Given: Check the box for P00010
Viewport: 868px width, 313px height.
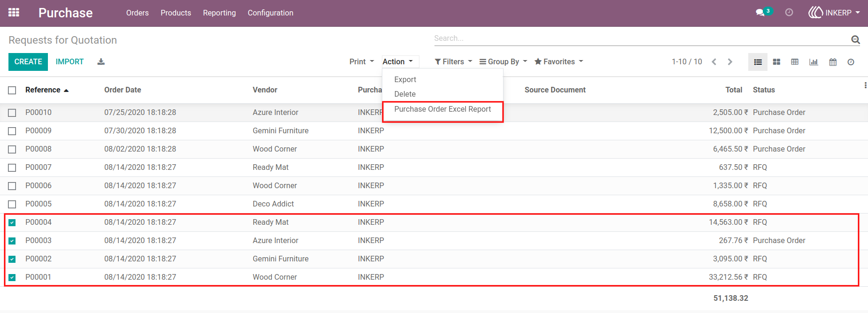Looking at the screenshot, I should (x=12, y=113).
